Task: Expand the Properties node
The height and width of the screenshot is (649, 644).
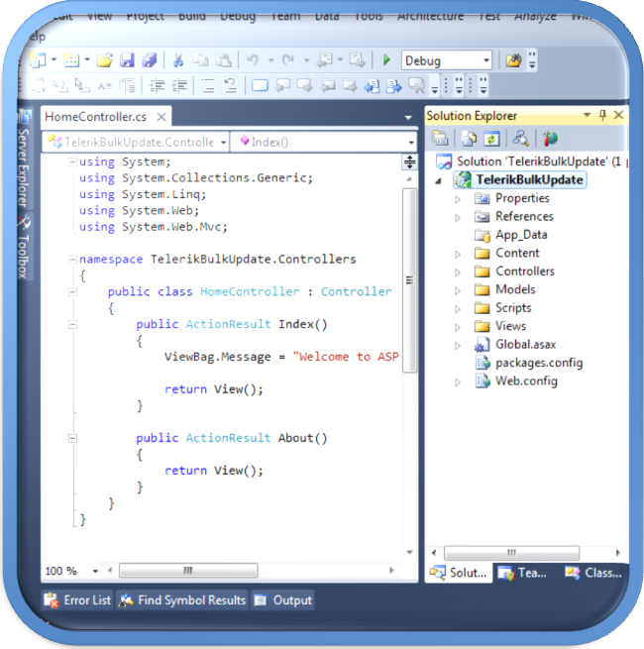Action: pos(458,199)
